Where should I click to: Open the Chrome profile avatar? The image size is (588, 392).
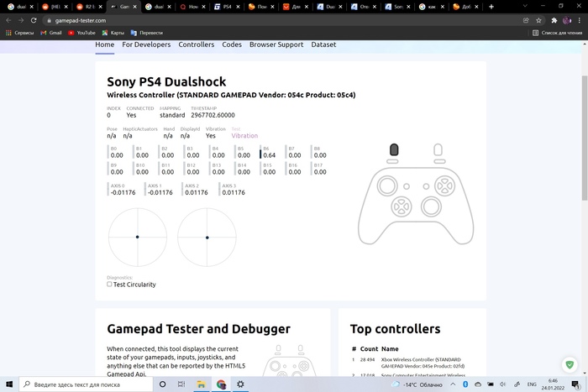click(567, 20)
